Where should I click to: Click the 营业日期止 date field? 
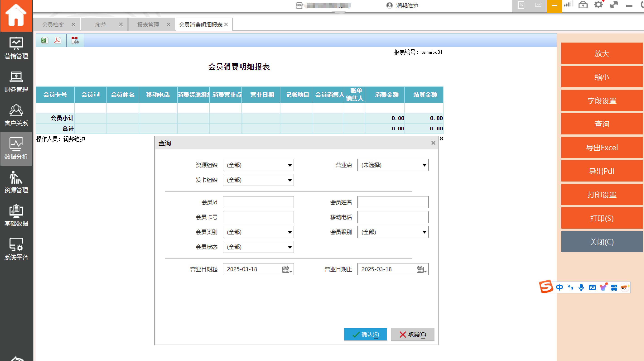coord(393,269)
